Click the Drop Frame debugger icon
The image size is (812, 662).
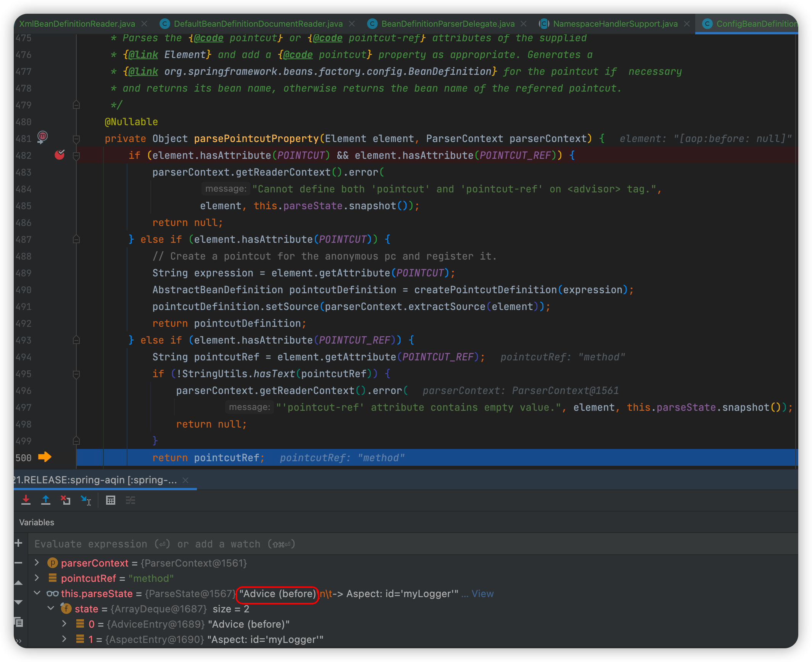coord(66,500)
